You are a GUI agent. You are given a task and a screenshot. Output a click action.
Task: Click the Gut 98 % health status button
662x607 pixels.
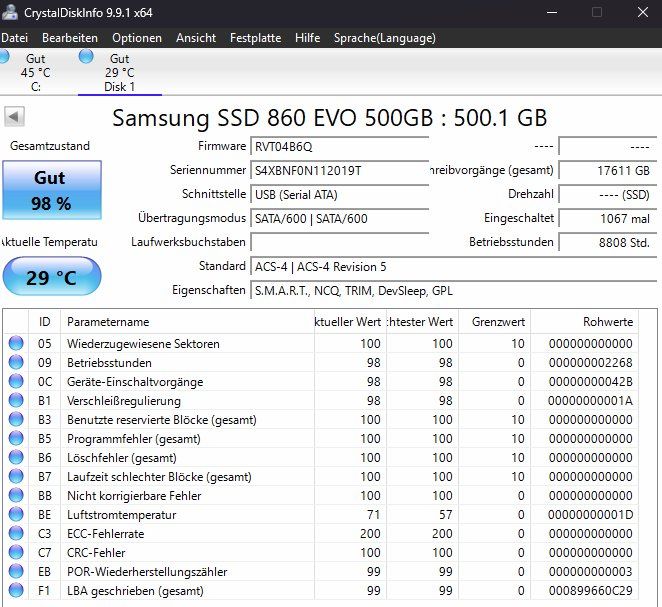pyautogui.click(x=52, y=190)
